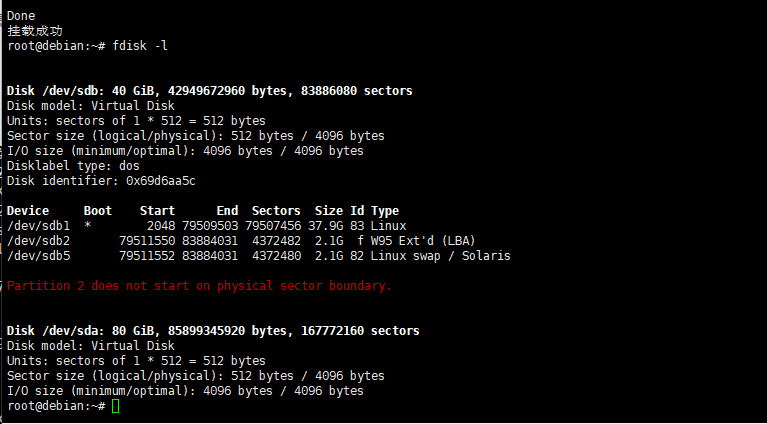Screen dimensions: 767x424
Task: Click the "Sectors" column header
Action: pyautogui.click(x=276, y=211)
